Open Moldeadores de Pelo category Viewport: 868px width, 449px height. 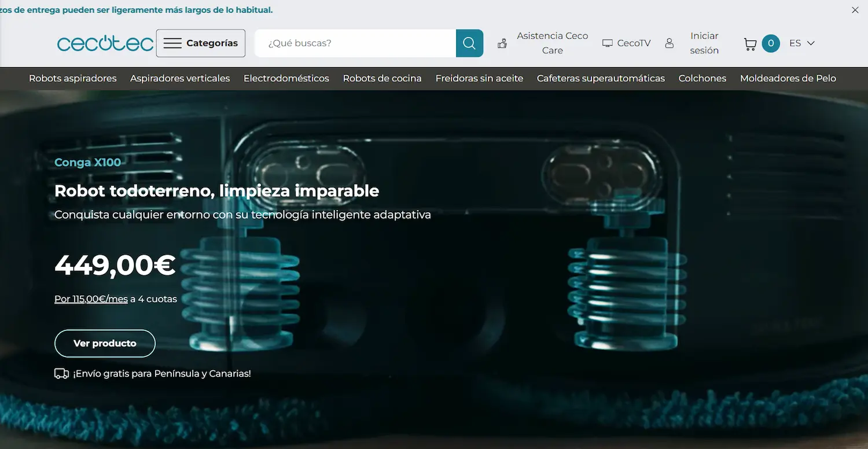point(788,78)
